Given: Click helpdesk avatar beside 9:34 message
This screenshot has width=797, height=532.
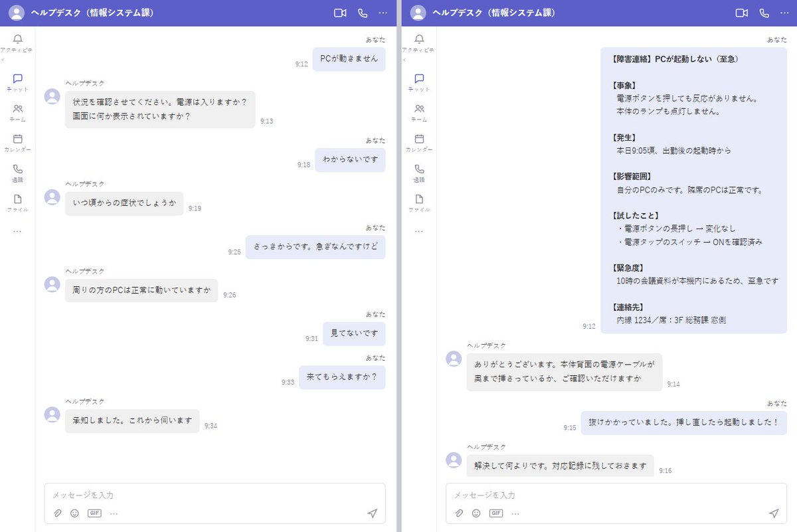Looking at the screenshot, I should point(52,414).
